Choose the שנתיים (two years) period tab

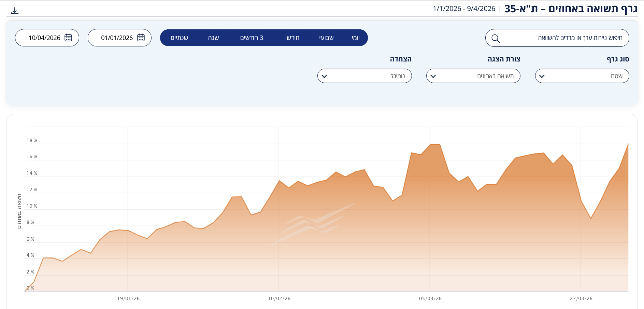[180, 38]
